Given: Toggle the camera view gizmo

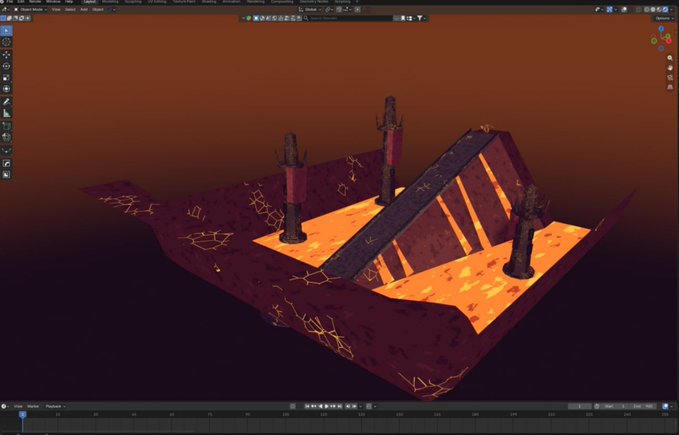Looking at the screenshot, I should tap(670, 77).
